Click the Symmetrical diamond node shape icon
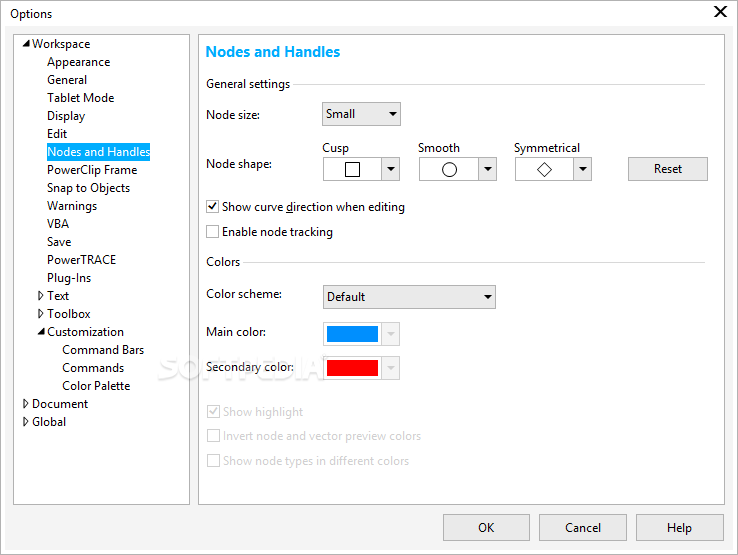The width and height of the screenshot is (738, 555). point(544,169)
